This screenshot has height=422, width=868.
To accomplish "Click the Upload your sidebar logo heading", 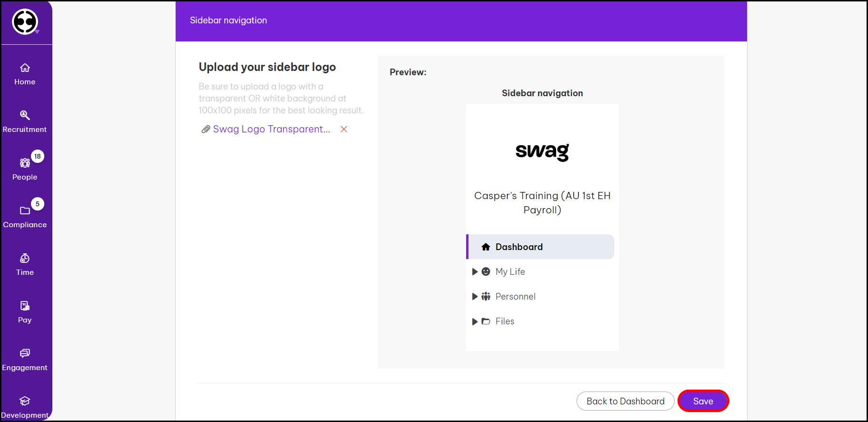I will click(267, 67).
